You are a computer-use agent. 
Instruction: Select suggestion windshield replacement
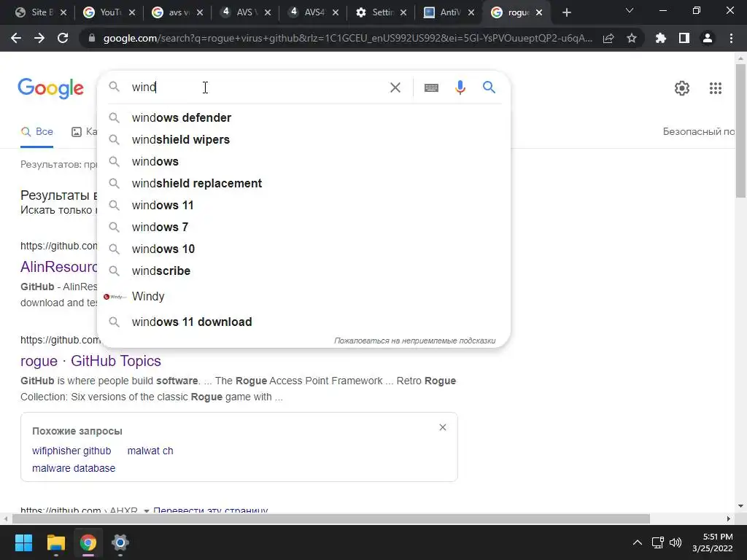pos(303,183)
